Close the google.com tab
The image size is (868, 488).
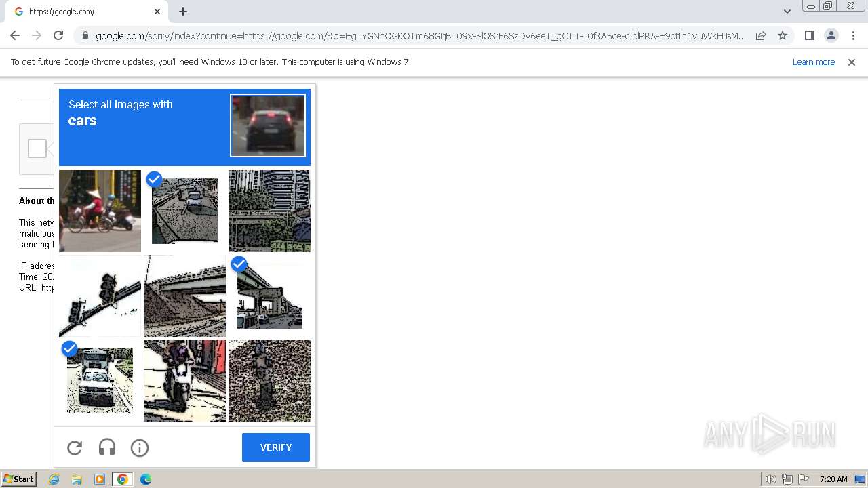click(157, 12)
